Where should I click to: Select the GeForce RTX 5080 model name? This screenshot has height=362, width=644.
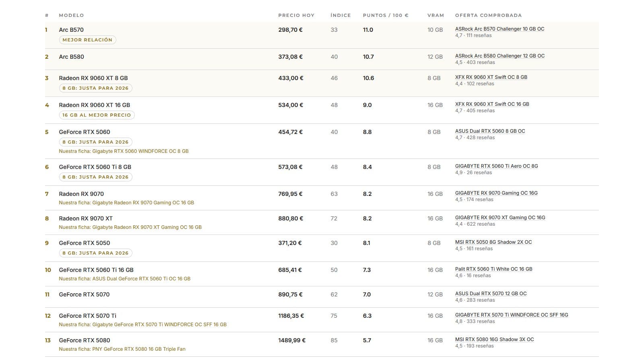tap(85, 340)
